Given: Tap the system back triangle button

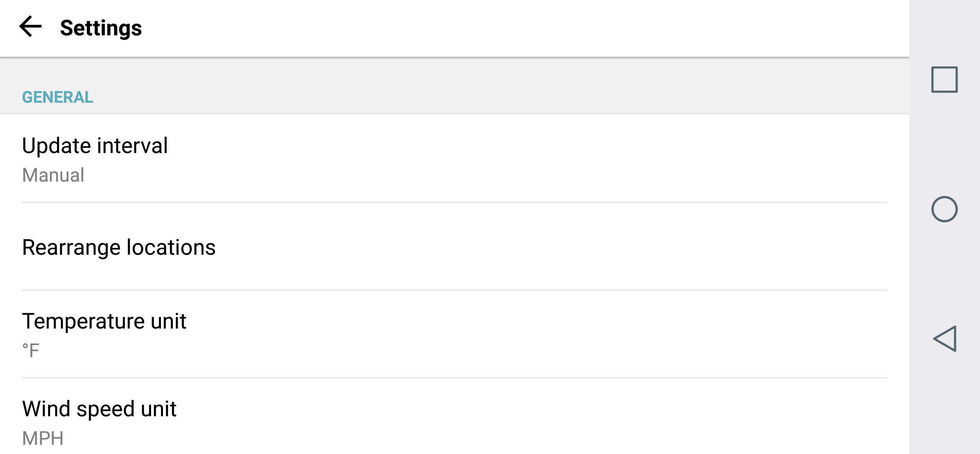Looking at the screenshot, I should (944, 338).
